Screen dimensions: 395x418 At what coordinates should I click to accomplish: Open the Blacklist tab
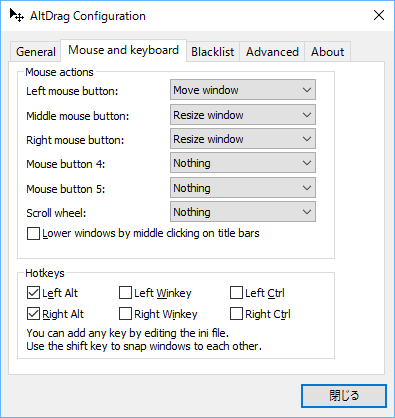click(213, 52)
